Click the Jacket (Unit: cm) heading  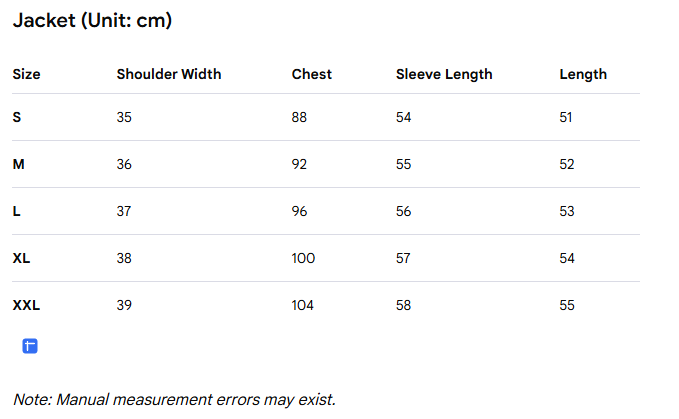pyautogui.click(x=92, y=20)
